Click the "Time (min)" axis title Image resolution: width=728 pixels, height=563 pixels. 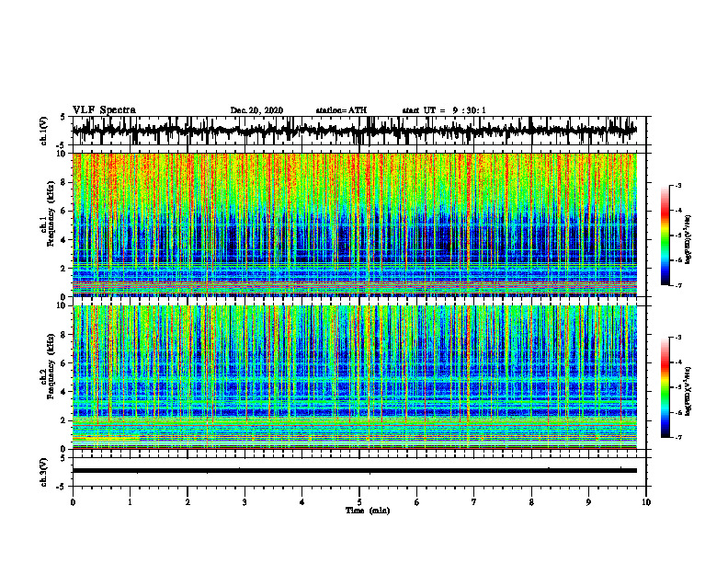(x=368, y=511)
